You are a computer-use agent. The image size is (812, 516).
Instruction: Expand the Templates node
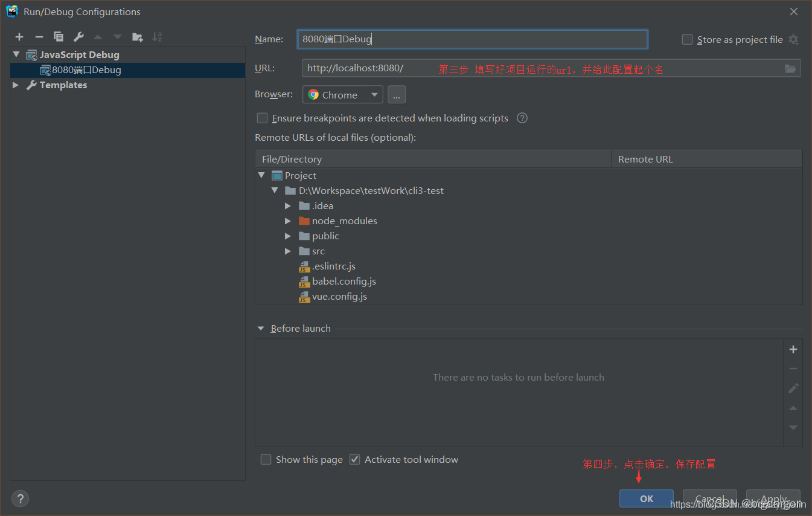pyautogui.click(x=16, y=85)
